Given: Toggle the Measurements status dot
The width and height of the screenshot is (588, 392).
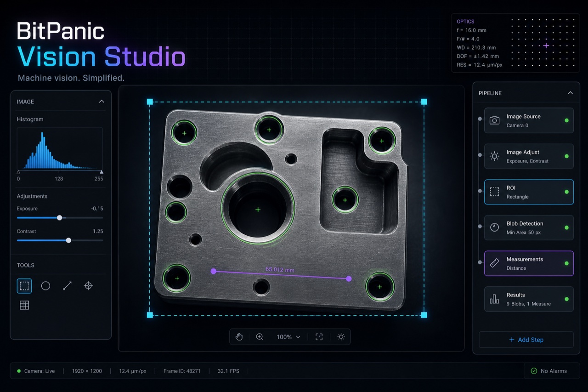Looking at the screenshot, I should click(566, 263).
